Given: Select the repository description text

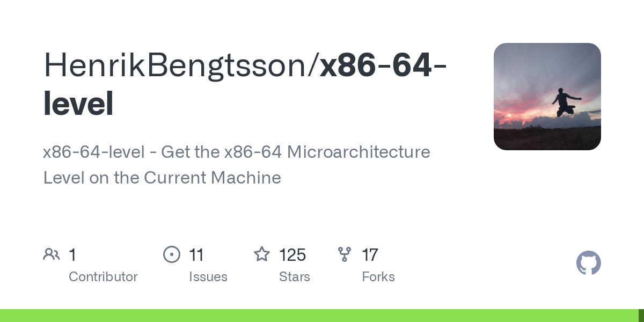Looking at the screenshot, I should [237, 165].
